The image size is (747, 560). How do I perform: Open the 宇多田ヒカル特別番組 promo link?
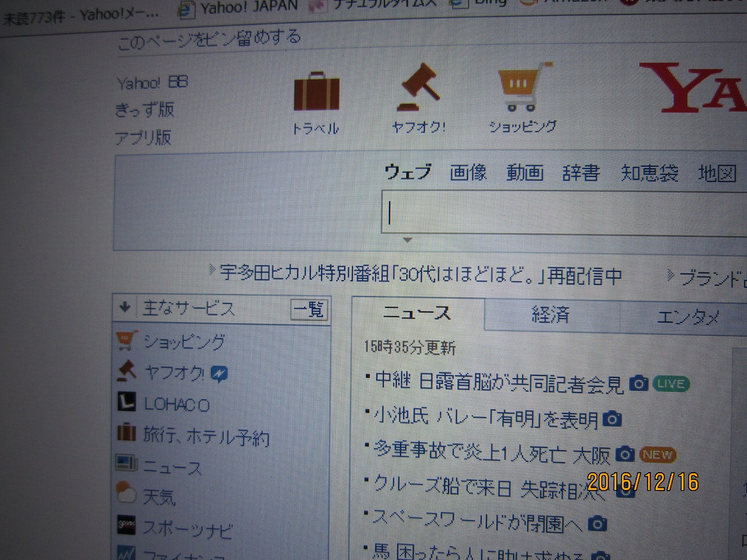coord(420,275)
